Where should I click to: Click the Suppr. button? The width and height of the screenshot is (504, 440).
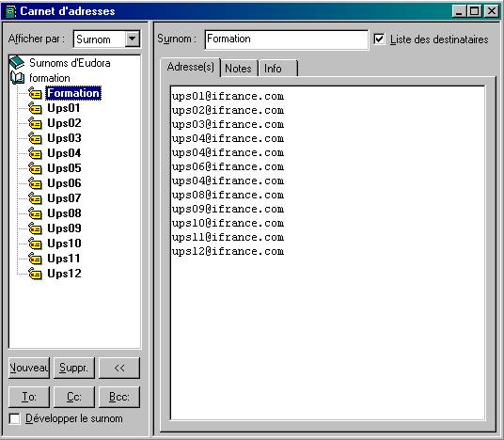(74, 368)
